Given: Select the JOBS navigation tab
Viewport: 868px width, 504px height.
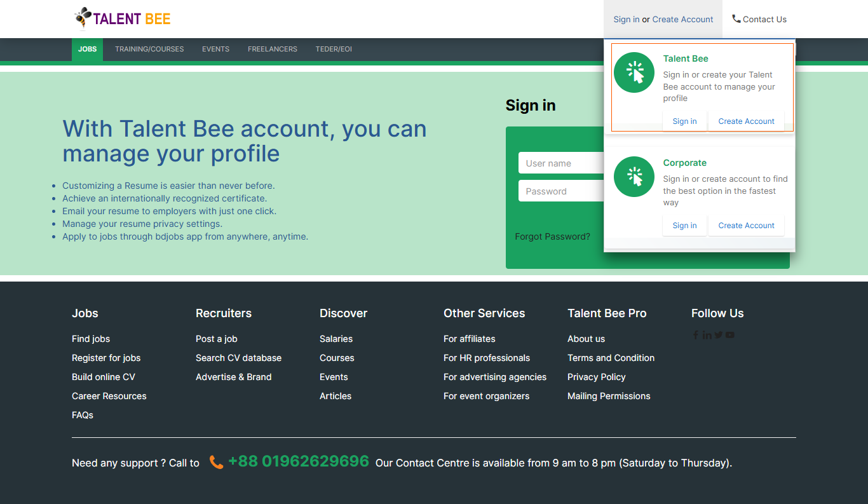Looking at the screenshot, I should point(87,50).
